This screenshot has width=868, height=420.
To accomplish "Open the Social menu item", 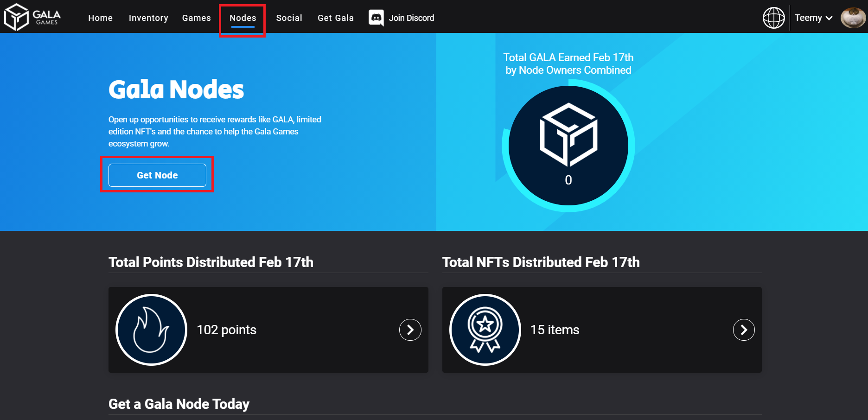I will tap(289, 18).
